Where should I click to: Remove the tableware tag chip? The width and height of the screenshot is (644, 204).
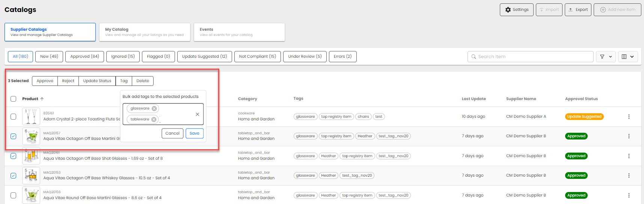pos(154,120)
